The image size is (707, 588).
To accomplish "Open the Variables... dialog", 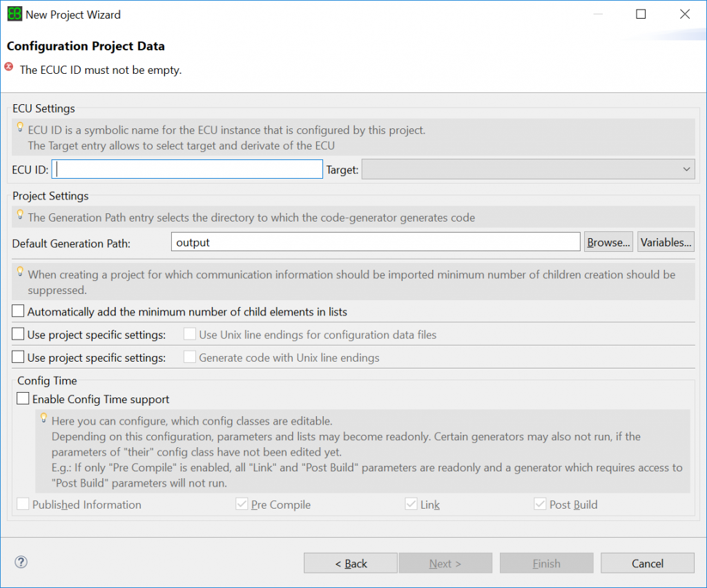I will point(666,242).
